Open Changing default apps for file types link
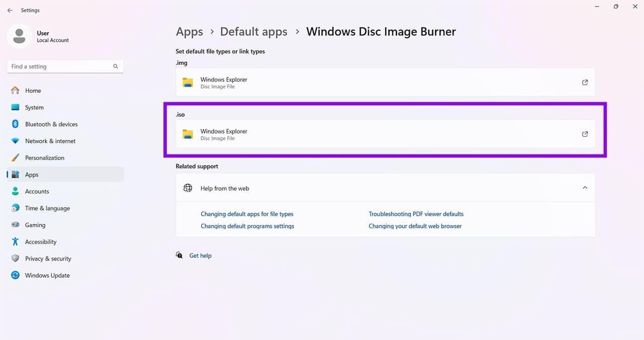Viewport: 644px width, 340px height. [x=247, y=214]
